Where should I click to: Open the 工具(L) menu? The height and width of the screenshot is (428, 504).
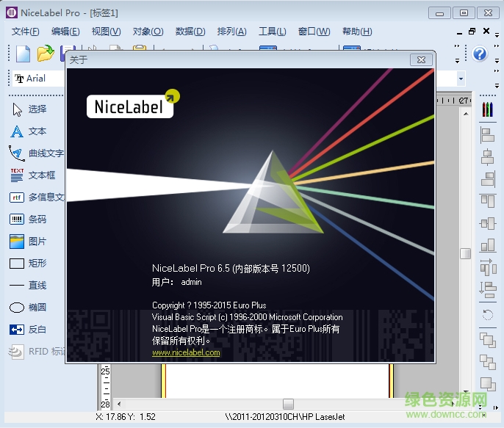click(273, 32)
